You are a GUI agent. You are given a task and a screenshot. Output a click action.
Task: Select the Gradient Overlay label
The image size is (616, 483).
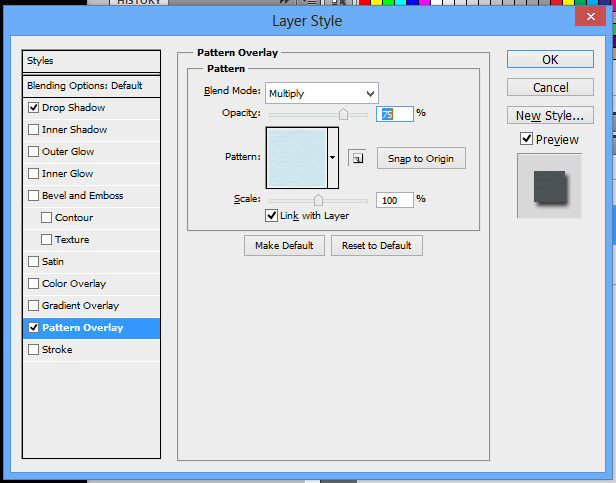81,306
